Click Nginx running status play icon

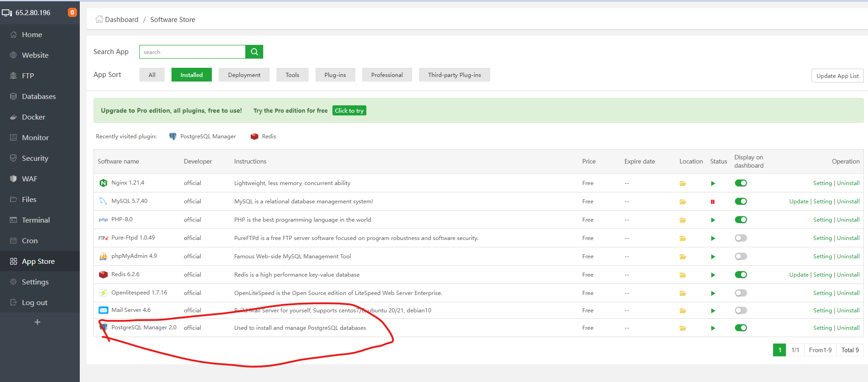pyautogui.click(x=713, y=183)
